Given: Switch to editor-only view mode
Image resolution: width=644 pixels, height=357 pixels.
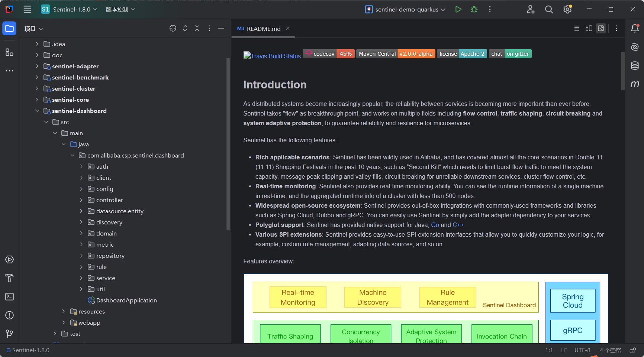Looking at the screenshot, I should 576,29.
